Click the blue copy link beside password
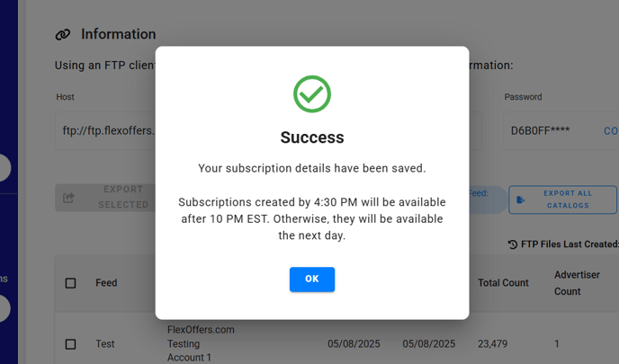 pyautogui.click(x=611, y=131)
